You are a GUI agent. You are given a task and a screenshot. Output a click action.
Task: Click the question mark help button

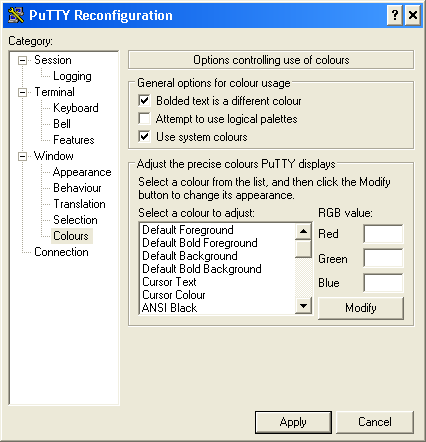click(x=395, y=15)
